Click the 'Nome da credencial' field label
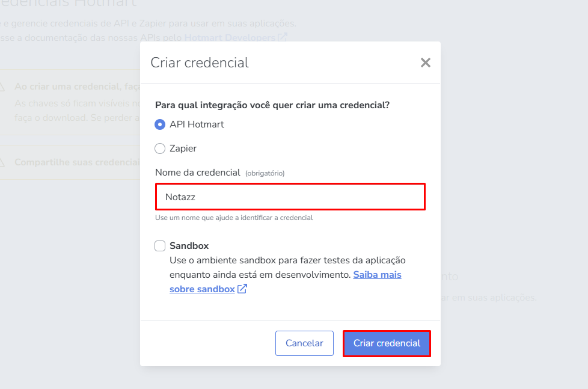The image size is (588, 389). pyautogui.click(x=198, y=173)
